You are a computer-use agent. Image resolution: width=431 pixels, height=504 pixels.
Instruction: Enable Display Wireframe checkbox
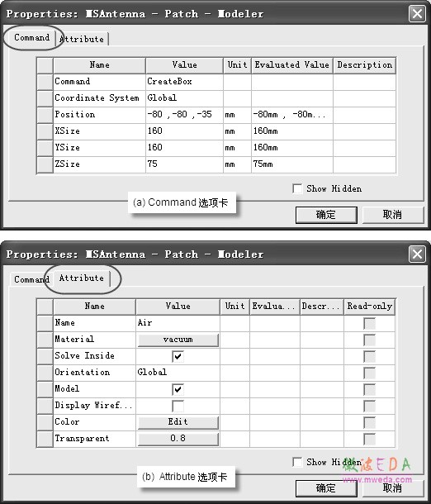178,406
